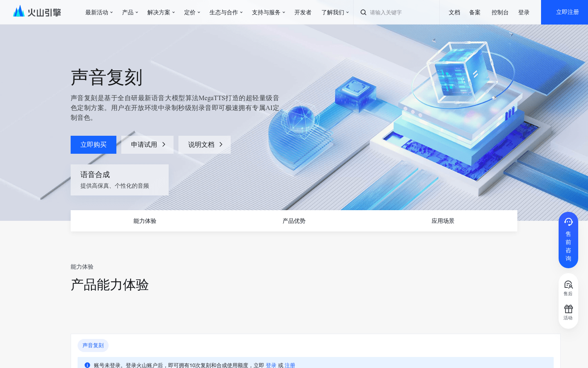This screenshot has height=368, width=588.
Task: Click the blue 立即注册 button
Action: 567,12
